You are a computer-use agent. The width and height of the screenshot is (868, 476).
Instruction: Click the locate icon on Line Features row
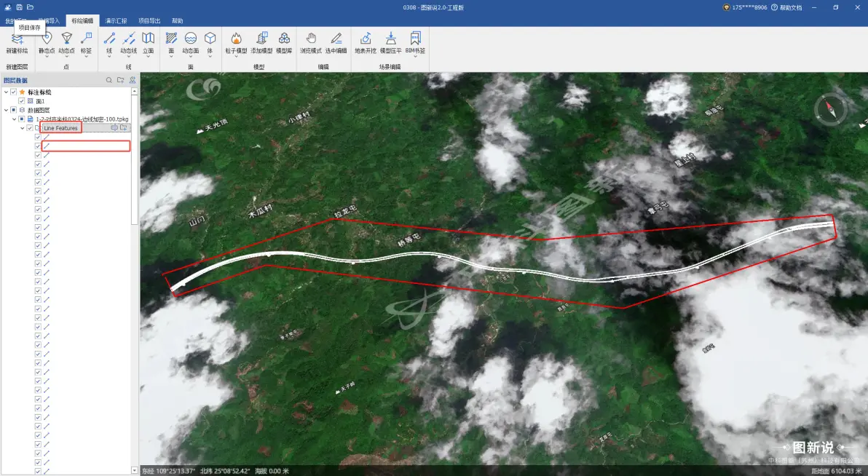click(x=114, y=128)
